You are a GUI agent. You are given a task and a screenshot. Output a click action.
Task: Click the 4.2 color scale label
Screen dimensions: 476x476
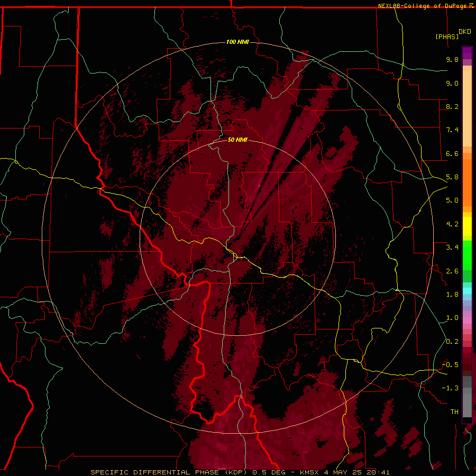pos(452,224)
